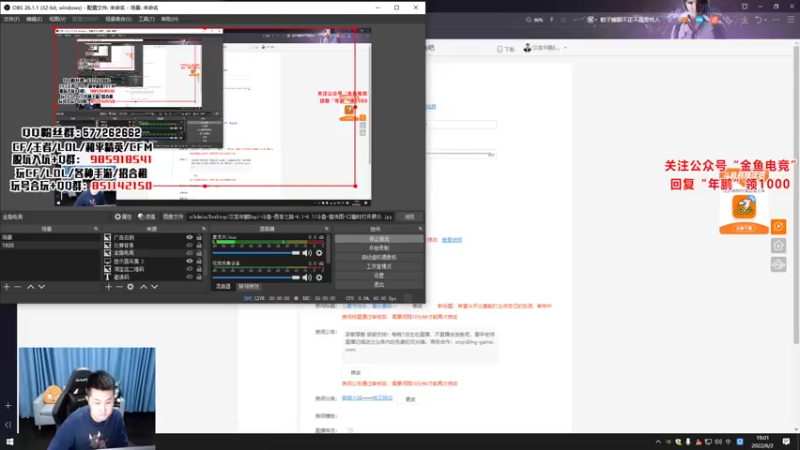Viewport: 800px width, 450px height.
Task: Pop out the Controls dock header icon
Action: tap(420, 229)
